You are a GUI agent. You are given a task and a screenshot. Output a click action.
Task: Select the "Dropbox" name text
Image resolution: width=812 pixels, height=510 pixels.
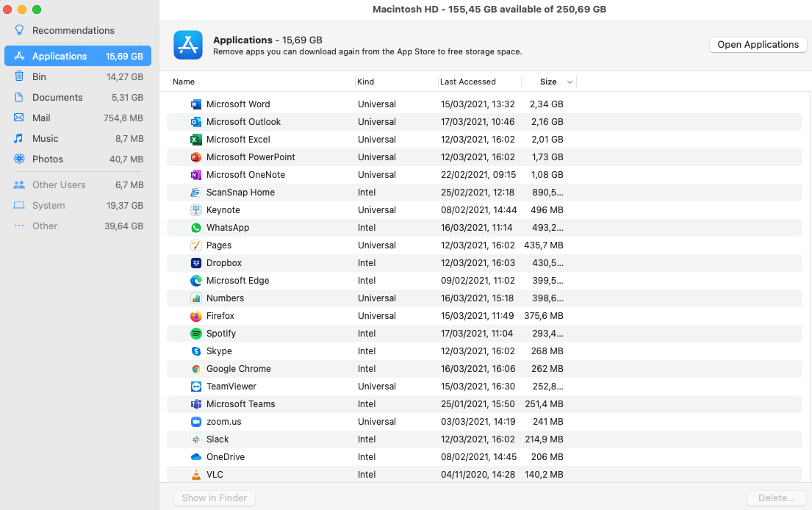[x=223, y=262]
